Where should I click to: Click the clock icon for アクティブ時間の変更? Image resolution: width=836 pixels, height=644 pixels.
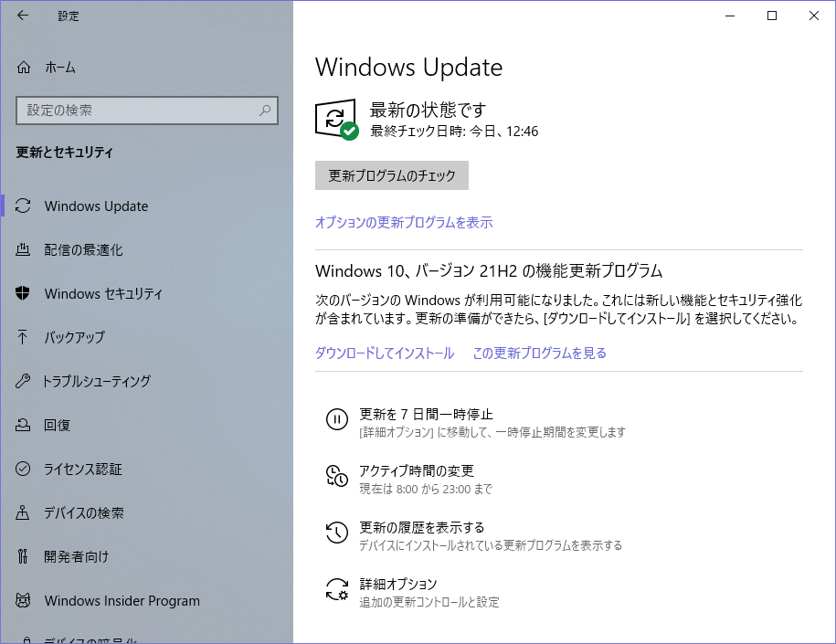pyautogui.click(x=337, y=476)
